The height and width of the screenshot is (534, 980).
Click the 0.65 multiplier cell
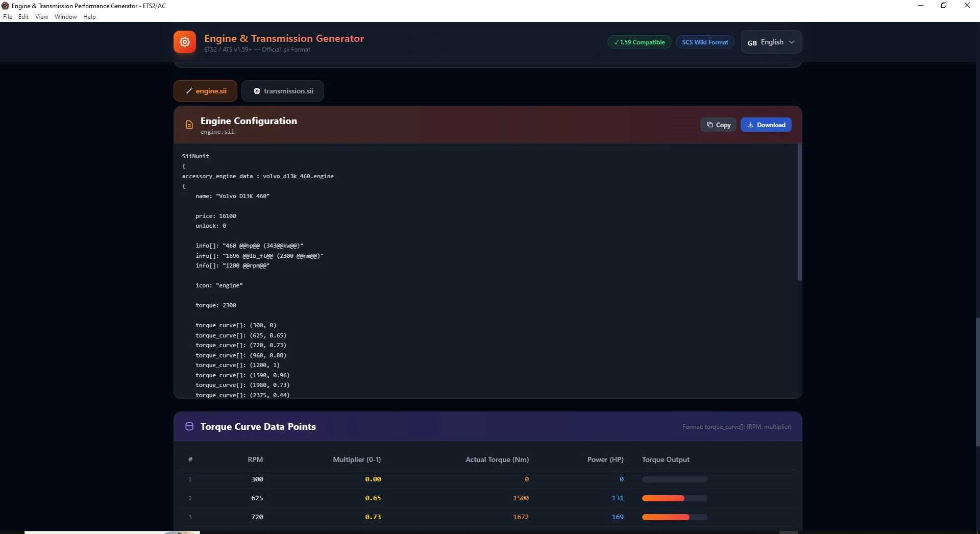click(373, 498)
